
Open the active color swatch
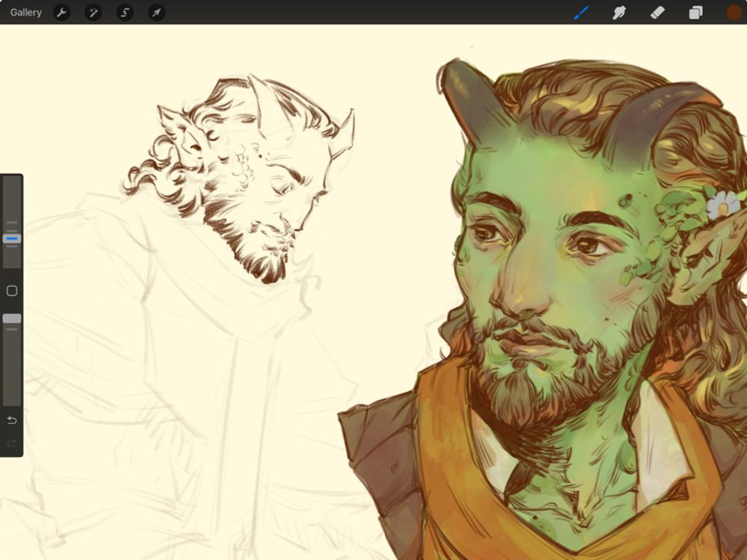point(734,13)
